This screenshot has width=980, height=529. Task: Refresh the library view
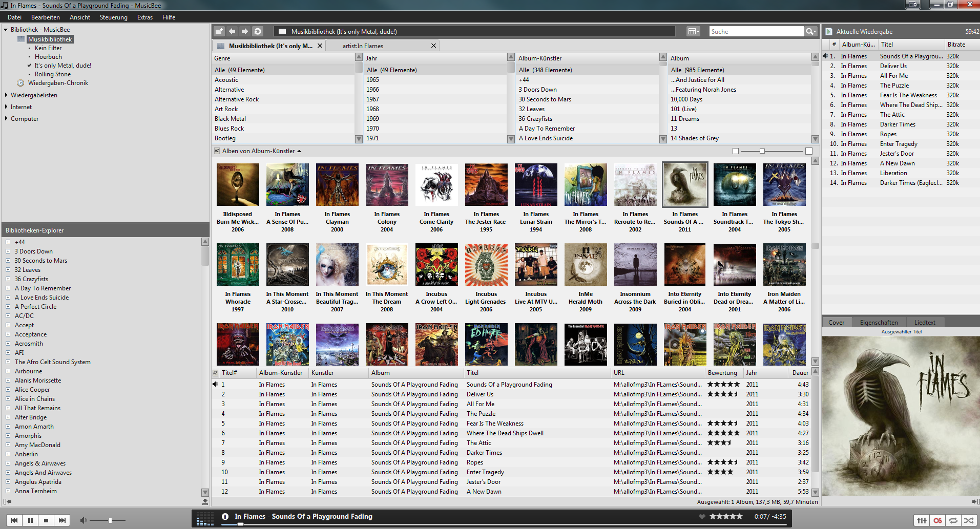click(258, 31)
